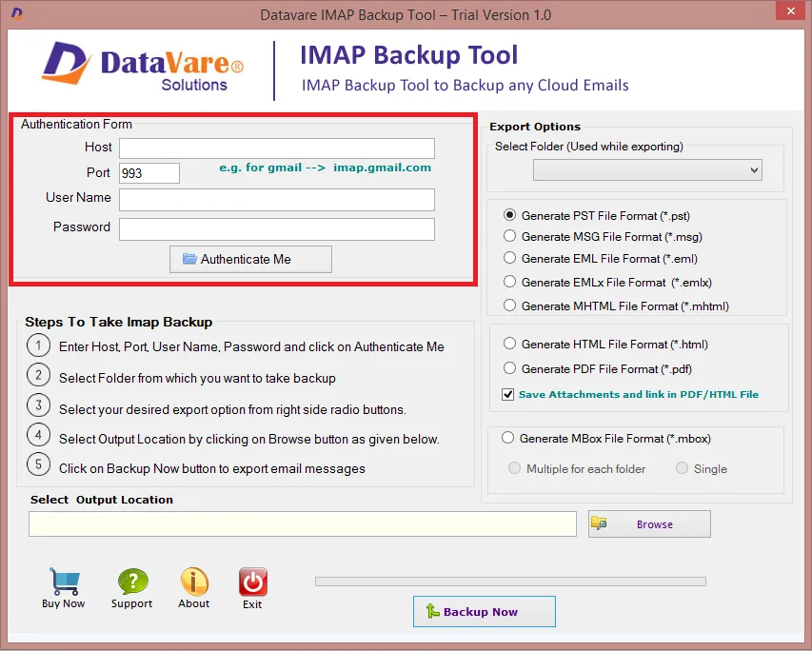812x651 pixels.
Task: Click the Authentication Form group label
Action: (77, 125)
